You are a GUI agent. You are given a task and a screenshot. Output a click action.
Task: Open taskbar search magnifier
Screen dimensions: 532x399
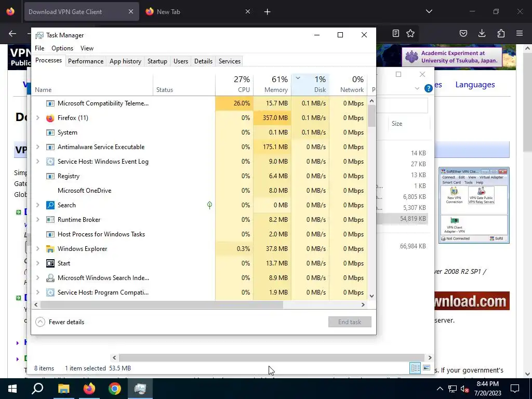(x=37, y=389)
